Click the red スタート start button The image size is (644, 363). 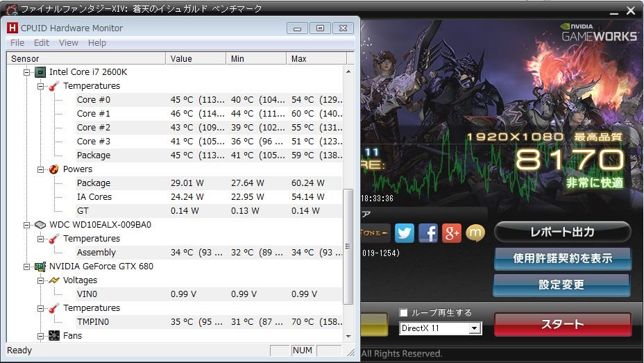[563, 324]
